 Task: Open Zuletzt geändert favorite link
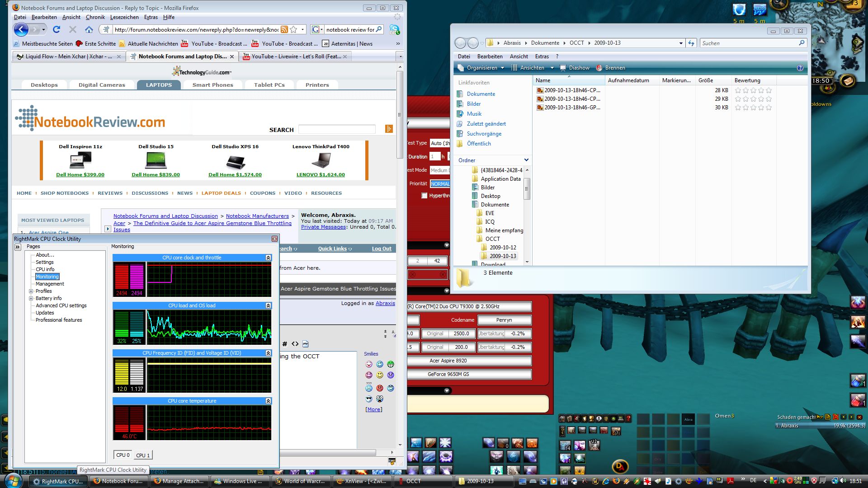click(x=486, y=124)
